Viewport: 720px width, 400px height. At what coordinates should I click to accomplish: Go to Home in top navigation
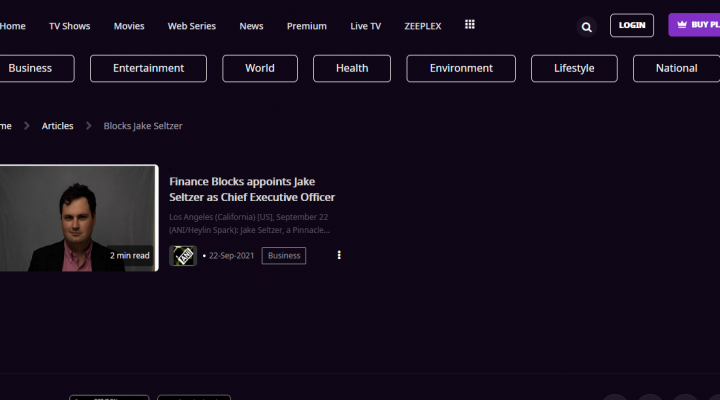coord(12,26)
